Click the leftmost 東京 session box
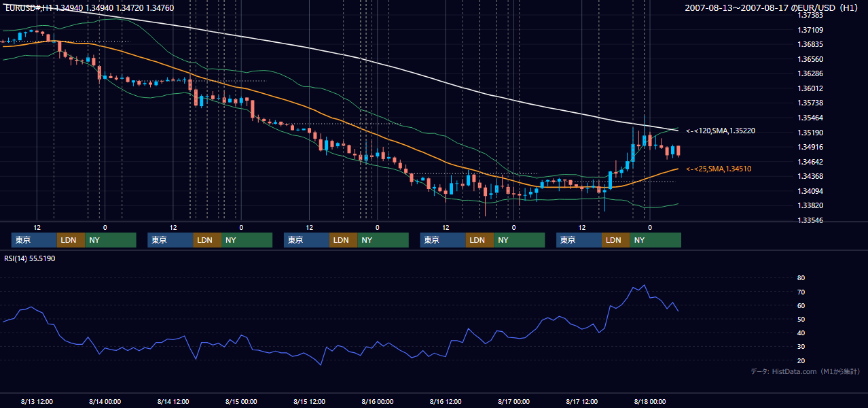868x408 pixels. coord(34,240)
